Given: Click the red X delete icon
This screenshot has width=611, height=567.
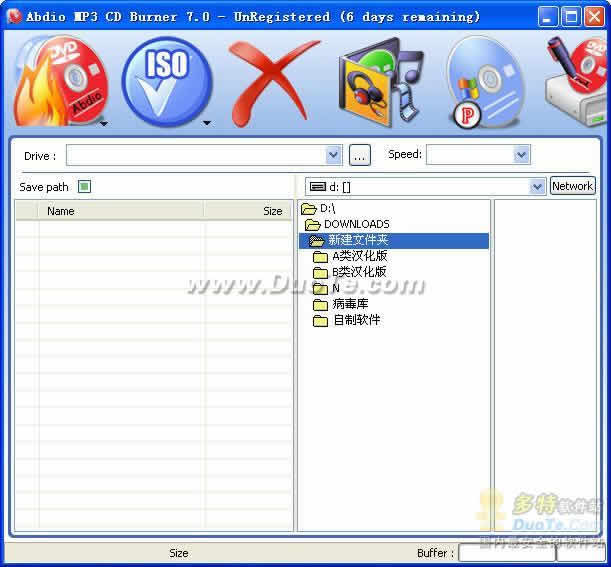Looking at the screenshot, I should click(x=273, y=83).
